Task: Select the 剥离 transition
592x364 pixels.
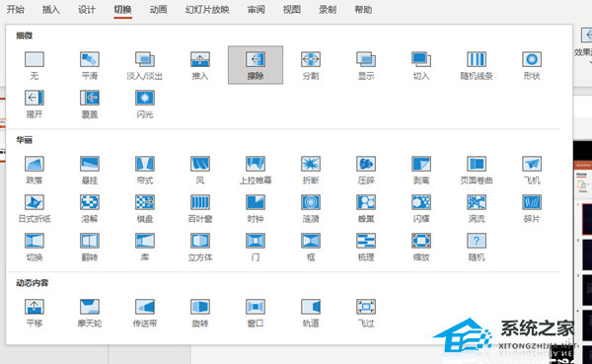Action: [421, 170]
